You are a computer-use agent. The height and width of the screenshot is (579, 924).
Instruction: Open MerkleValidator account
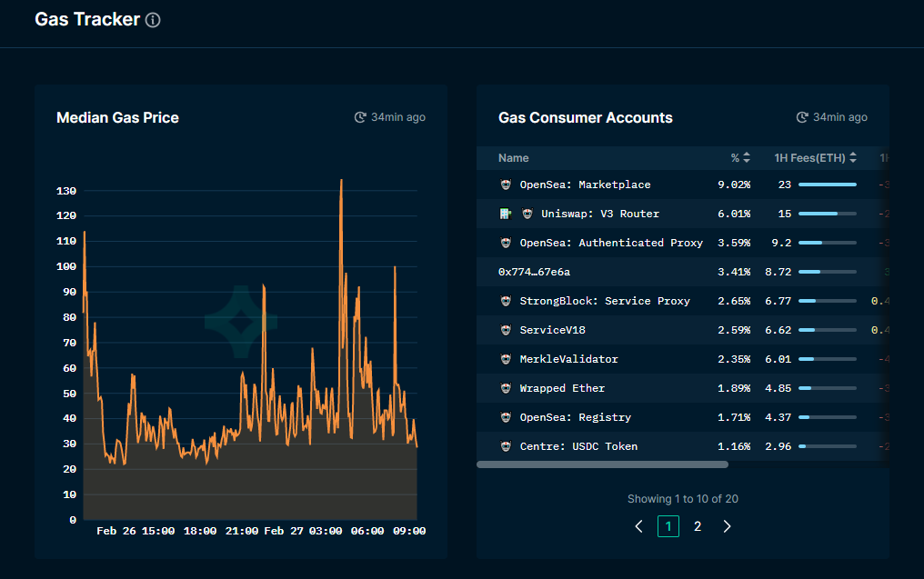[x=568, y=359]
